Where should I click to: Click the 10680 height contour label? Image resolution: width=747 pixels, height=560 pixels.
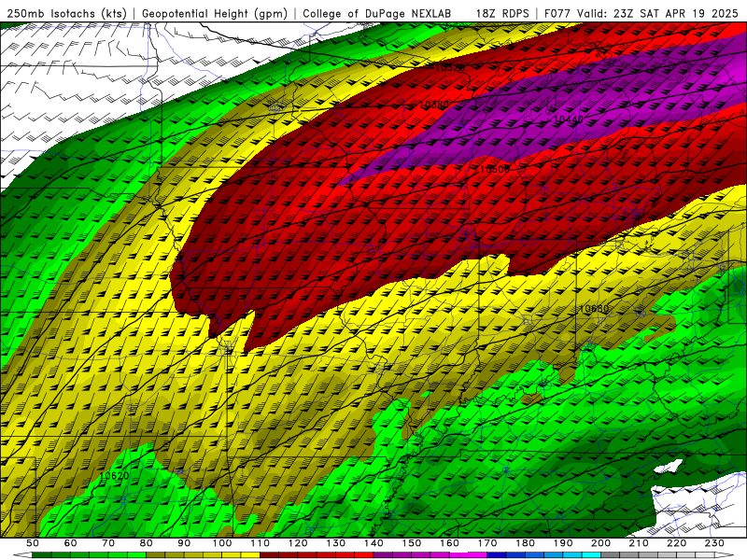point(594,308)
